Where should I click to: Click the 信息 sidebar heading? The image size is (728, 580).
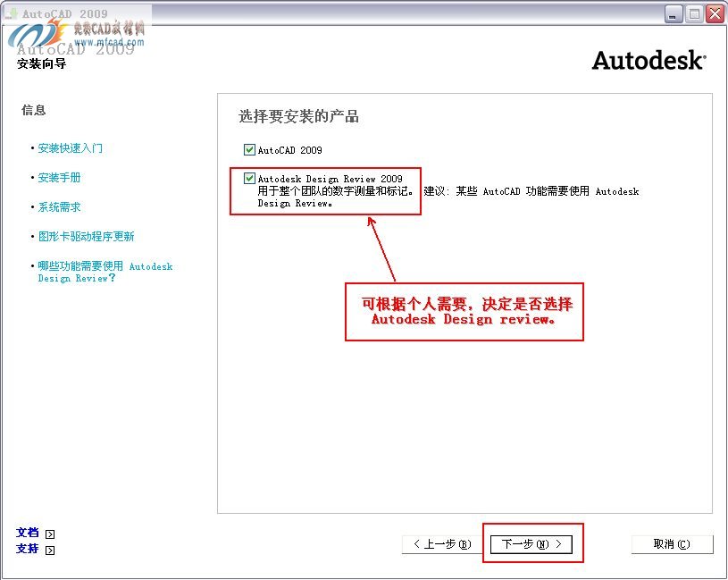(x=34, y=110)
